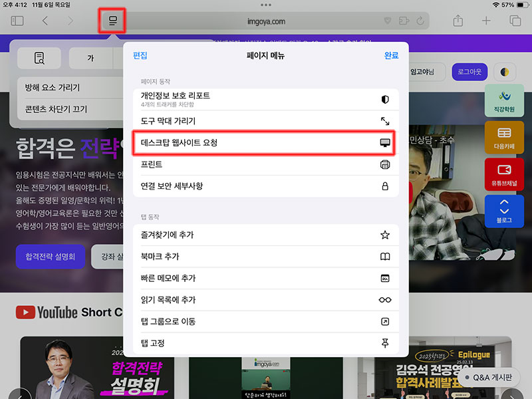Open 개인정보 보호 리포트

[264, 100]
